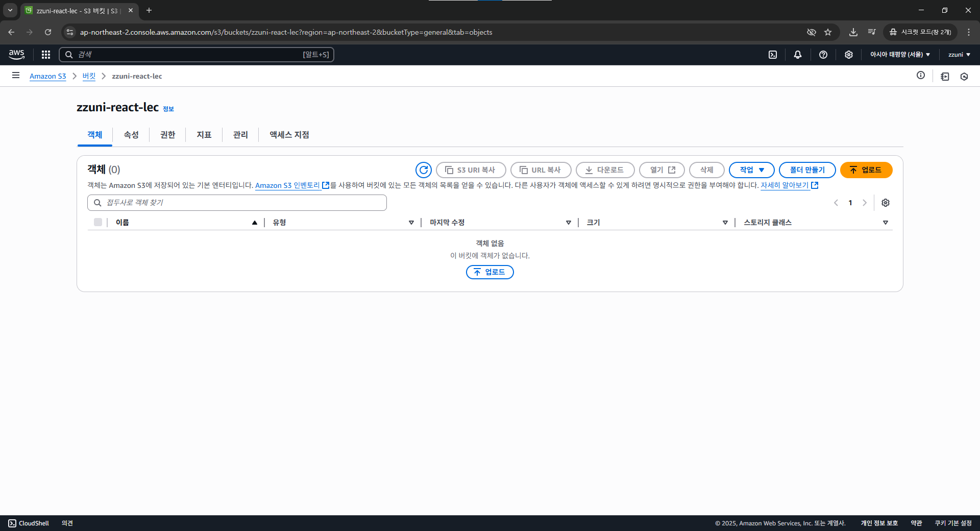Switch to the 지표 tab
The image size is (980, 531).
coord(204,135)
